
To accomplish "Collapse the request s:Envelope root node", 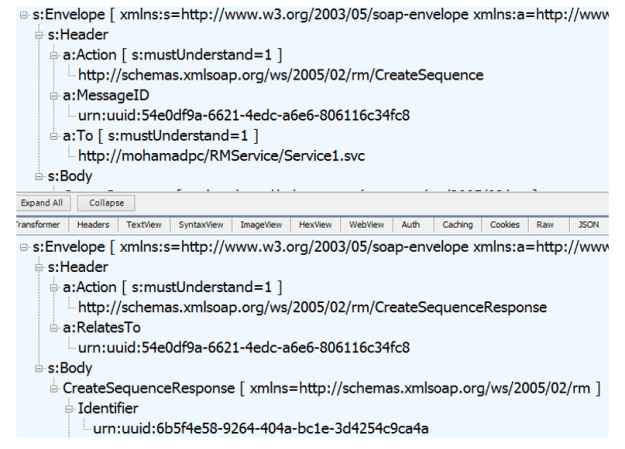I will [x=24, y=15].
